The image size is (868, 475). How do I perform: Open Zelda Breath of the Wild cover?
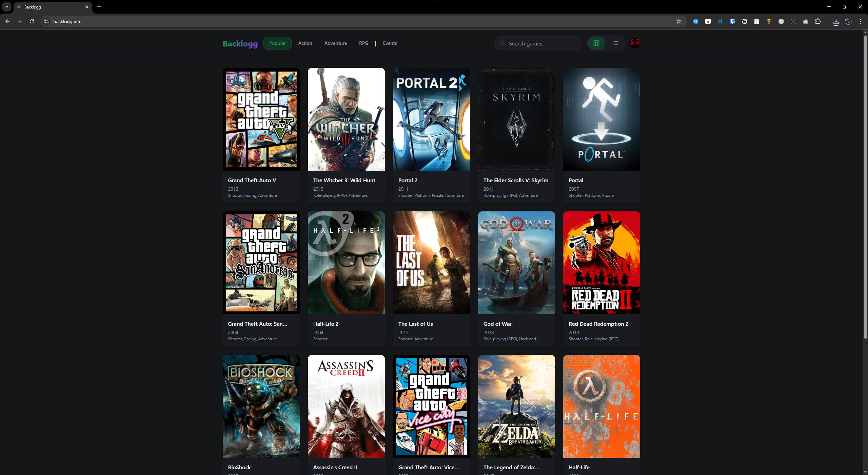point(516,406)
